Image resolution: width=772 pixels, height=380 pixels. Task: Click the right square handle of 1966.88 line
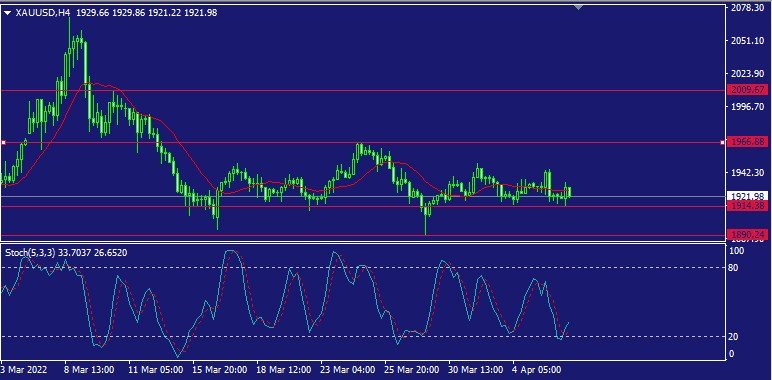pyautogui.click(x=723, y=143)
